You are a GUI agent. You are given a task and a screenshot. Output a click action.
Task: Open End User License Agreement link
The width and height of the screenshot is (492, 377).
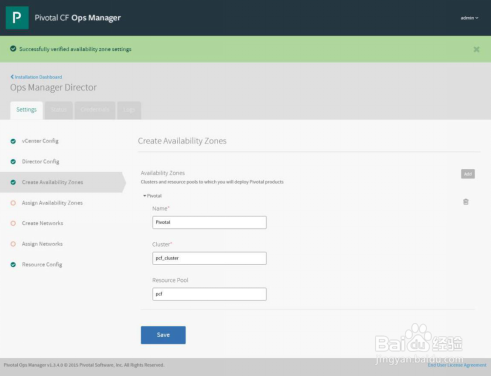(x=457, y=365)
